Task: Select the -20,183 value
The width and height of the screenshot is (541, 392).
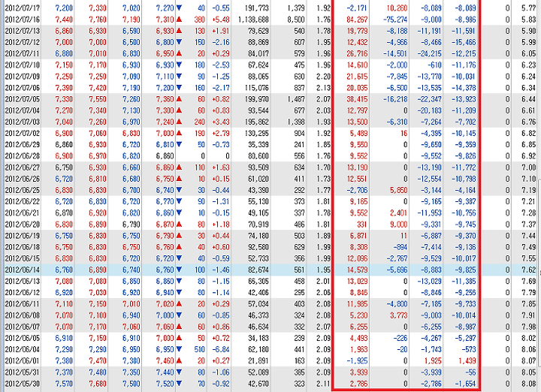Action: coord(430,110)
